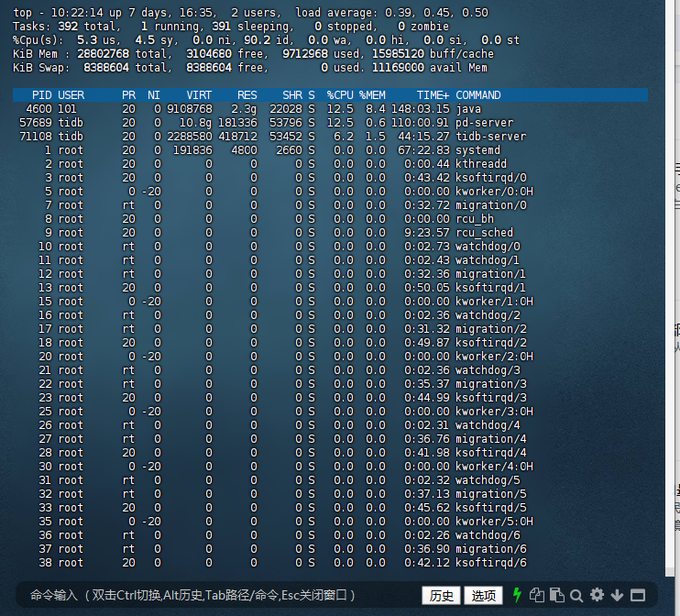The height and width of the screenshot is (616, 680).
Task: Click the kworker/3:0H process name
Action: [x=494, y=412]
